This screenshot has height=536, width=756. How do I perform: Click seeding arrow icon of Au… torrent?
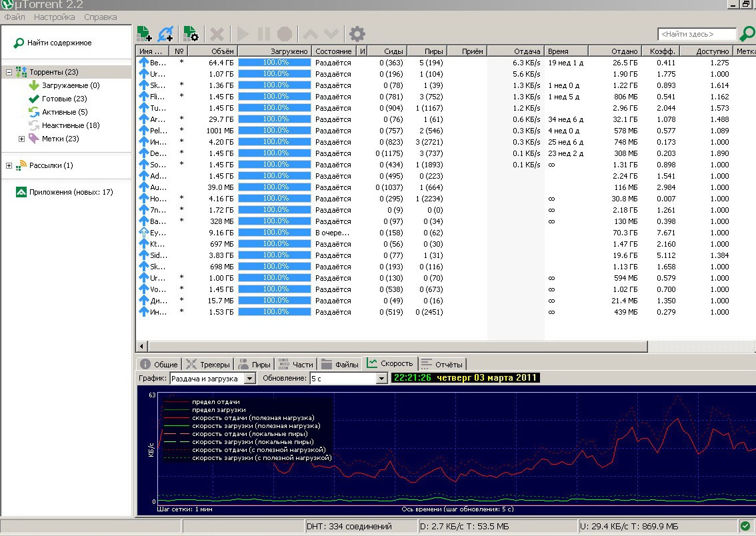point(144,187)
